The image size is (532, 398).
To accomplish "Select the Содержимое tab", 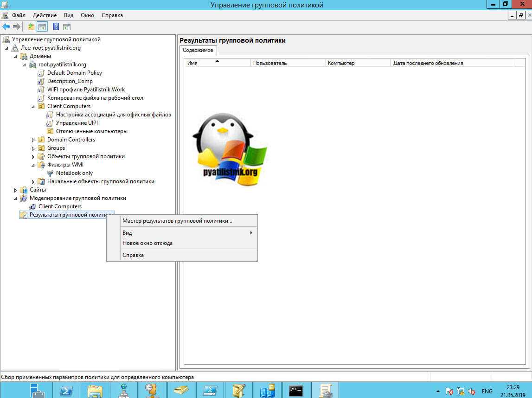I will coord(198,50).
